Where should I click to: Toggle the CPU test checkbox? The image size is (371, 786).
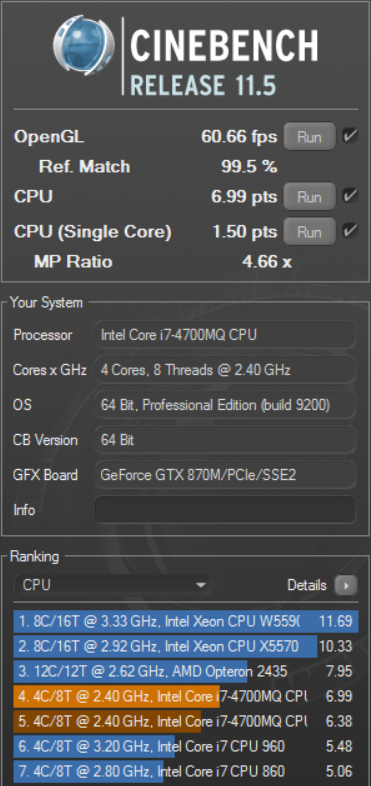coord(349,196)
